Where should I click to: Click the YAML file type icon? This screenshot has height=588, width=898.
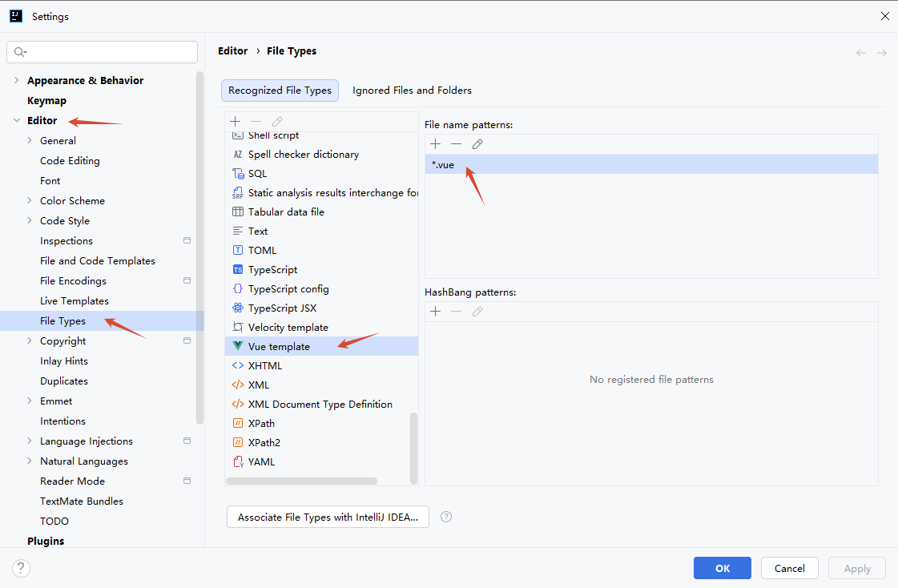click(x=238, y=461)
